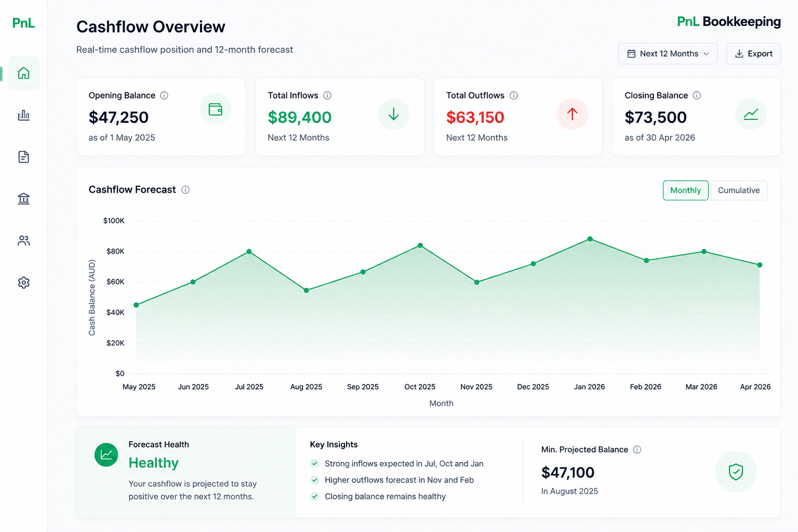This screenshot has width=798, height=532.
Task: Select the Feb 2026 chart data point
Action: [646, 260]
